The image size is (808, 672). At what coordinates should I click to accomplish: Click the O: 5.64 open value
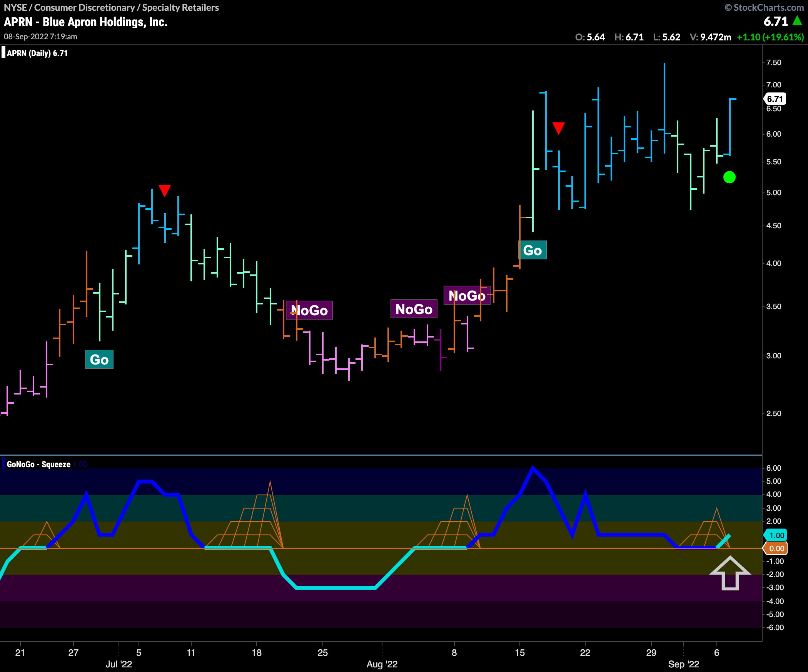point(590,37)
